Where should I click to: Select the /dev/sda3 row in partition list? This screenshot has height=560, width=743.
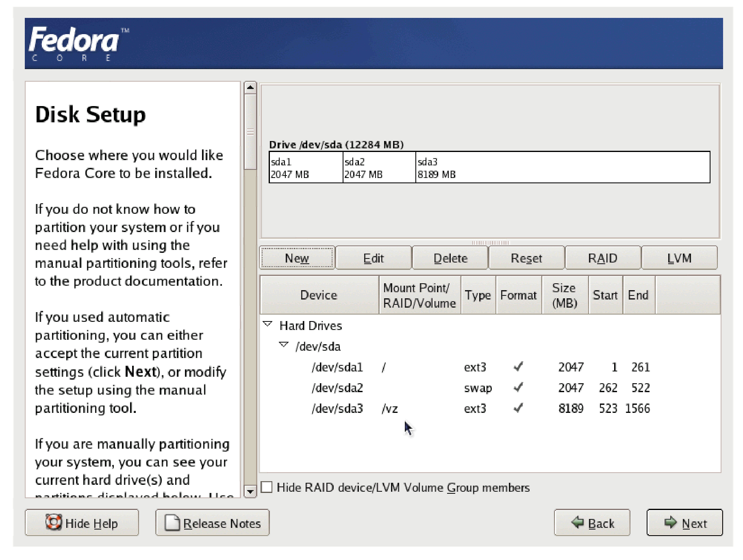pyautogui.click(x=337, y=408)
